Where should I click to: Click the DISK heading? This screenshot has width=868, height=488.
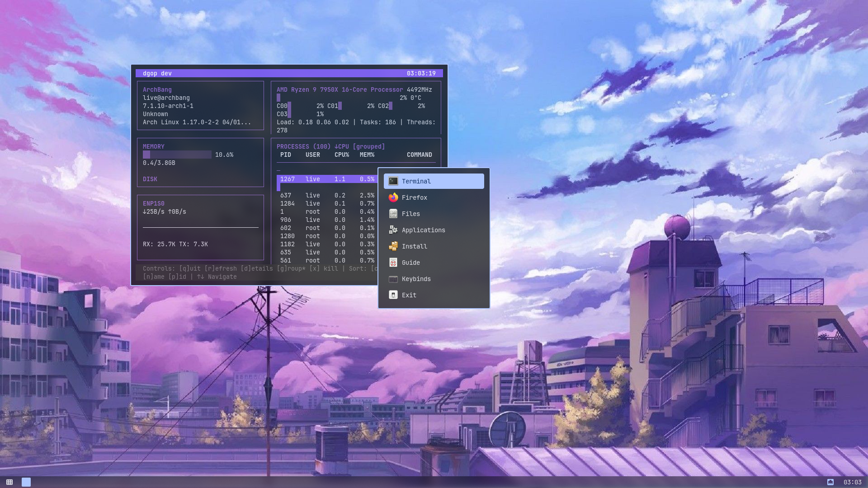(x=150, y=179)
